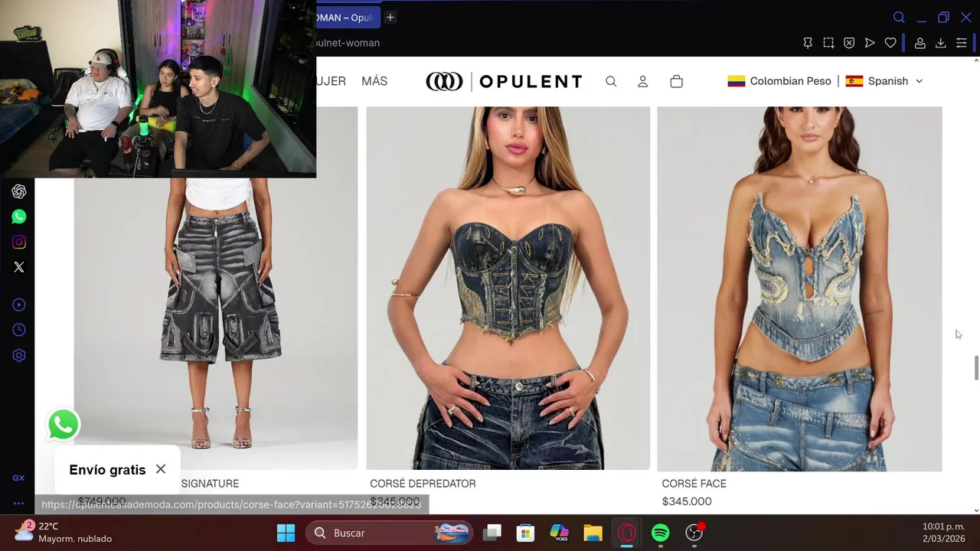This screenshot has width=980, height=551.
Task: Open Spotify from the taskbar
Action: click(x=660, y=533)
